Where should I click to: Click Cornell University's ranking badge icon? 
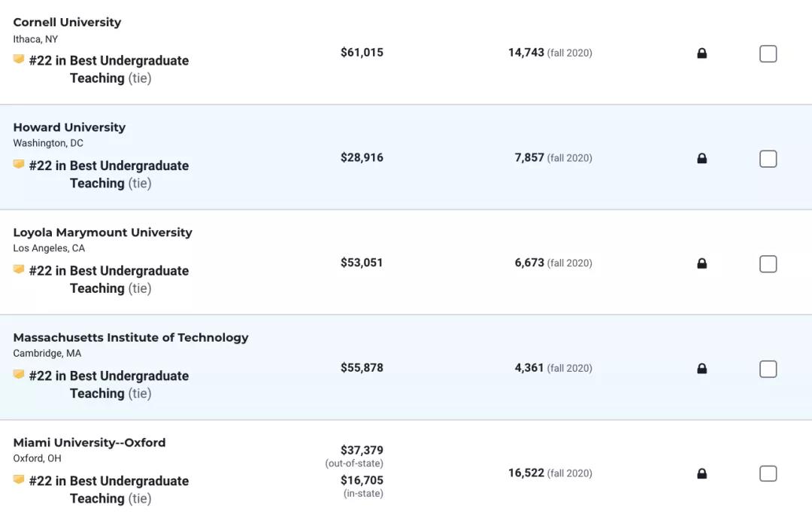pos(19,59)
